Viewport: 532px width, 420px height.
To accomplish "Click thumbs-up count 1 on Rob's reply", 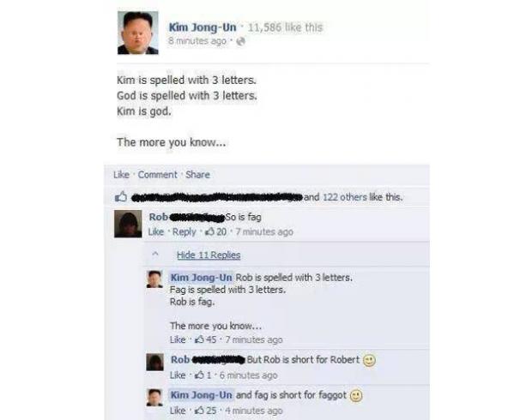I will [x=203, y=375].
